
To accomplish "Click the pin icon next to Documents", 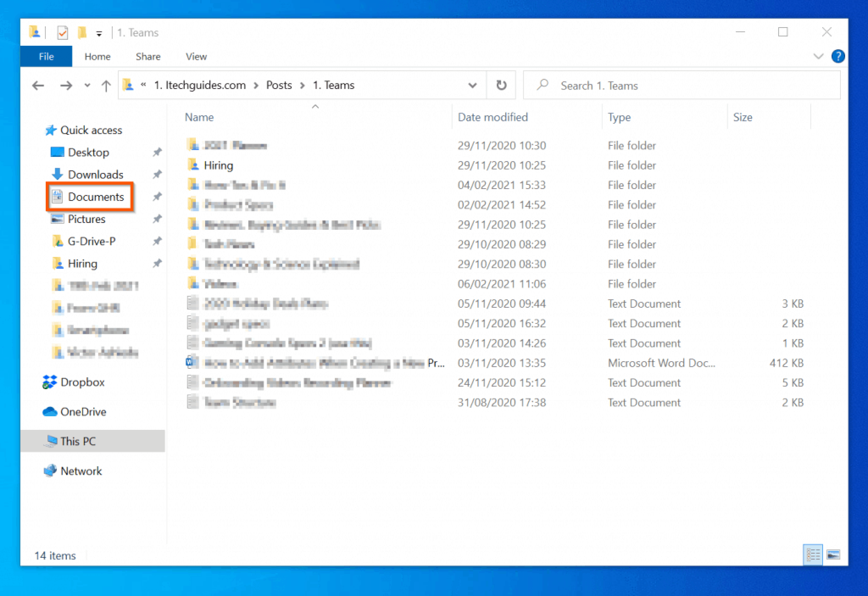I will coord(157,196).
